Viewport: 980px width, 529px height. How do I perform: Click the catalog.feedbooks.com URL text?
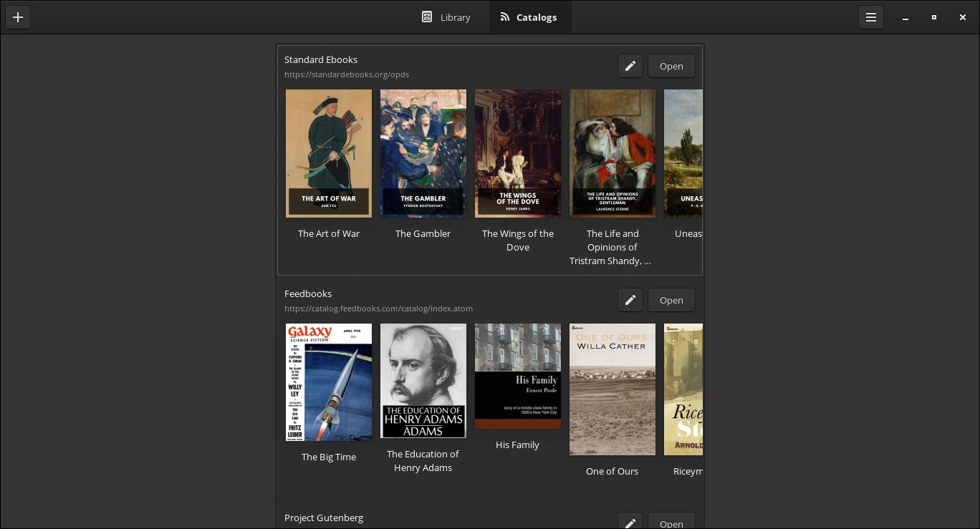tap(378, 309)
